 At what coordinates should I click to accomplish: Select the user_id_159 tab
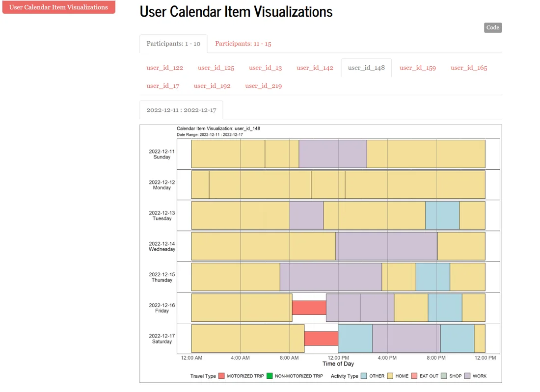[417, 68]
